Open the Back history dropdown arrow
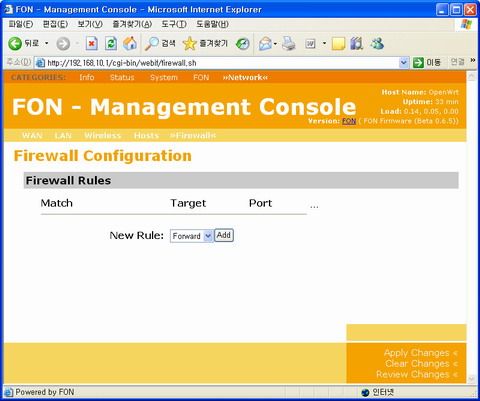The width and height of the screenshot is (480, 401). pyautogui.click(x=47, y=43)
